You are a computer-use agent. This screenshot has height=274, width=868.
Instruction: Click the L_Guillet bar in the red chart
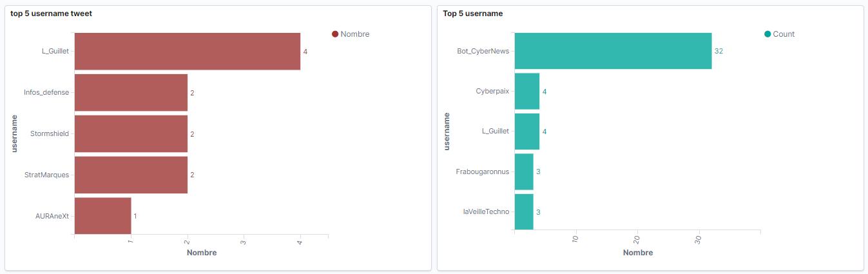187,51
